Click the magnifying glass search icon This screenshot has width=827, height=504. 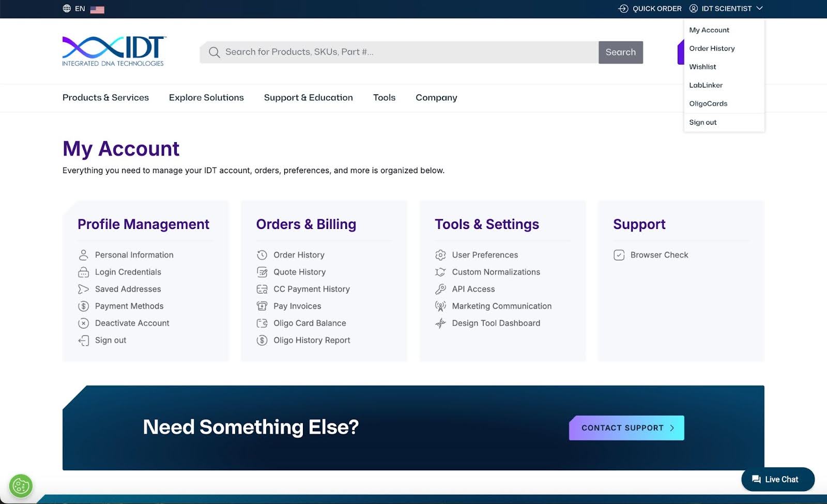tap(214, 52)
